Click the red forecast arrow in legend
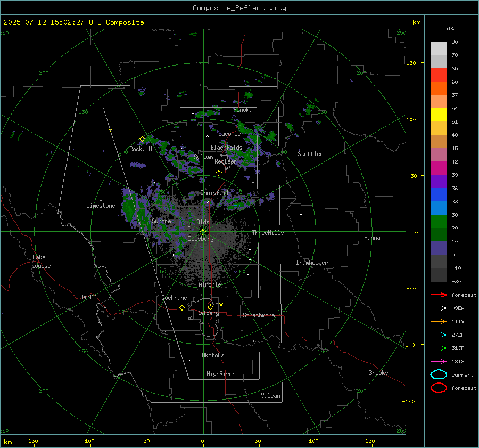Viewport: 479px width, 448px height. coord(439,295)
